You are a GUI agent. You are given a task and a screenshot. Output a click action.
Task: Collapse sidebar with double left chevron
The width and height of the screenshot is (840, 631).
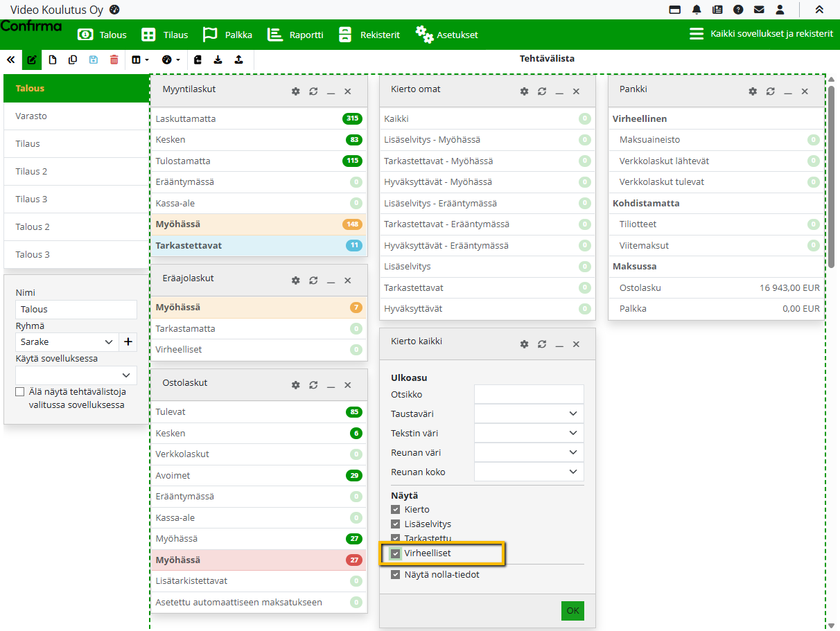point(10,60)
